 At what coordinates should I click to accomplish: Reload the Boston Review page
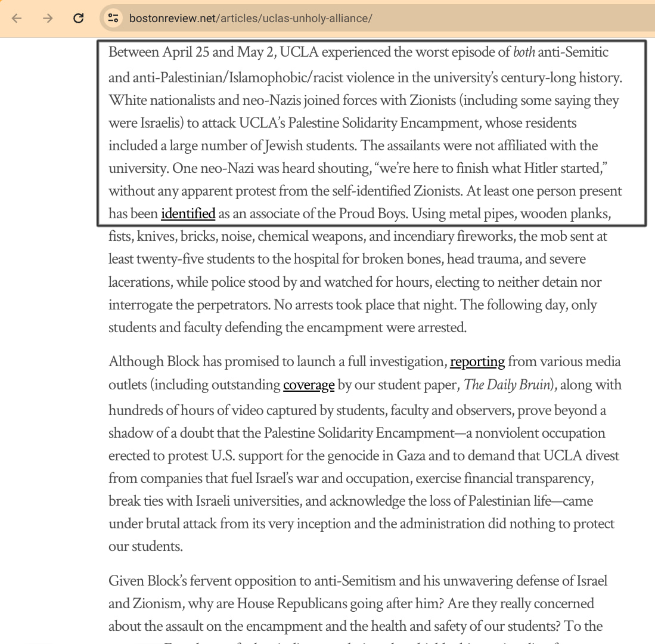point(78,18)
